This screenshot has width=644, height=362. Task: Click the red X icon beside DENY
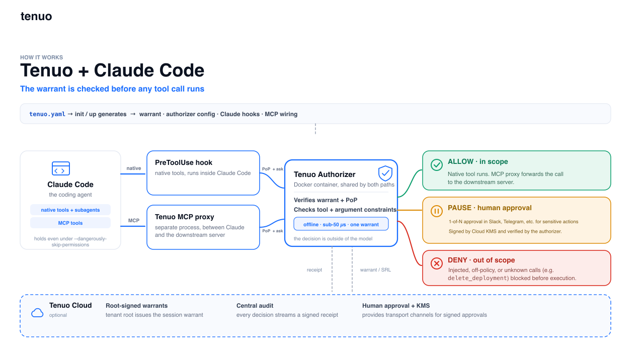436,263
